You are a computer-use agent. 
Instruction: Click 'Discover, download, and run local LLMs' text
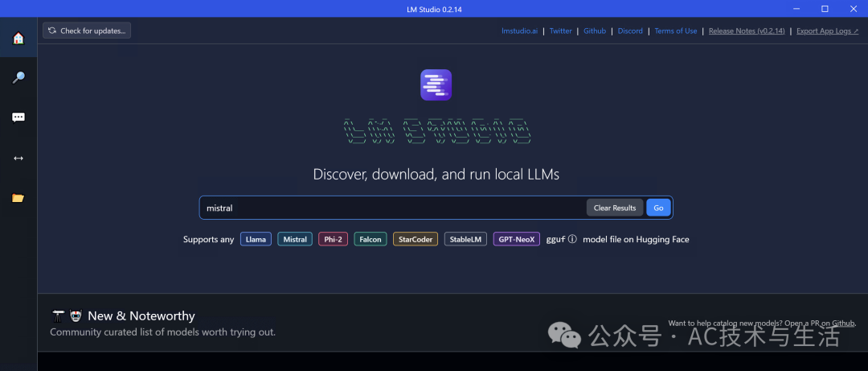pos(436,174)
